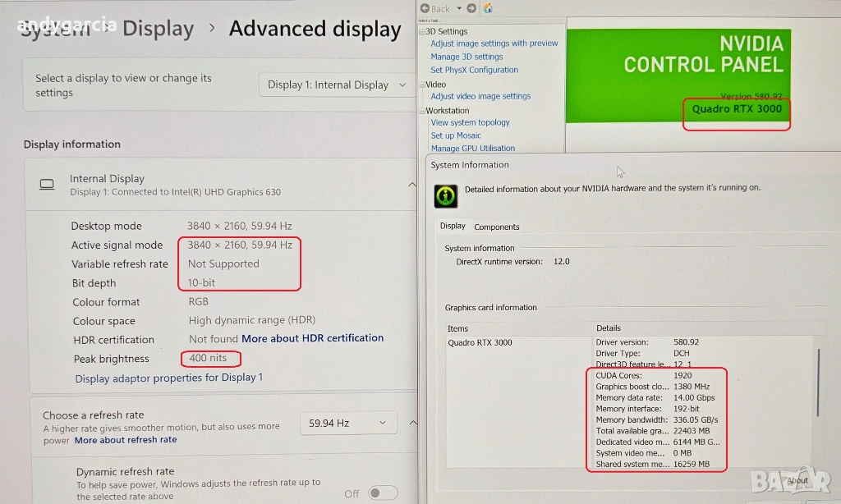Screen dimensions: 841x504
Task: Open the Back history dropdown arrow
Action: tap(459, 8)
